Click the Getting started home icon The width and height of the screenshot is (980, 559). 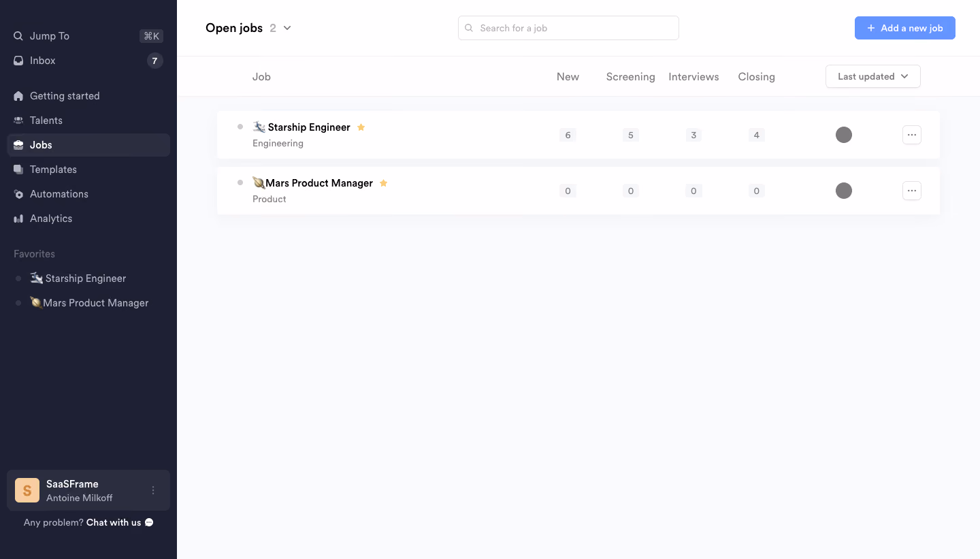pos(18,96)
